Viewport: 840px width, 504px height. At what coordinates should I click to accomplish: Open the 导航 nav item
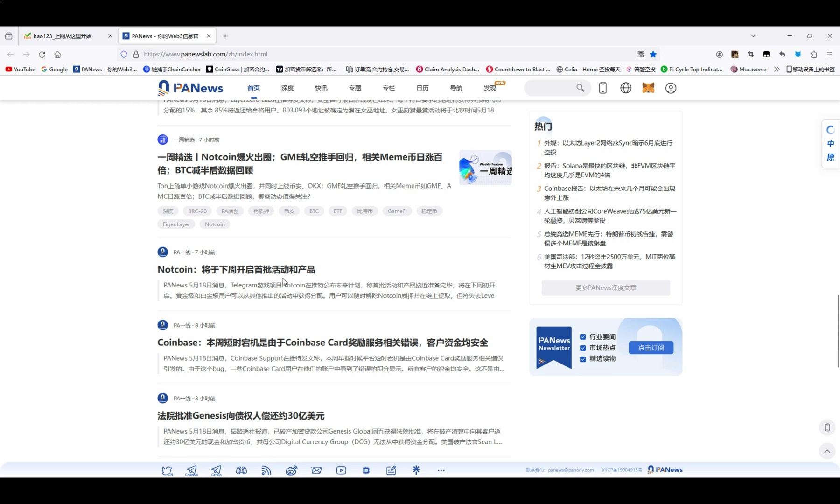pyautogui.click(x=456, y=88)
